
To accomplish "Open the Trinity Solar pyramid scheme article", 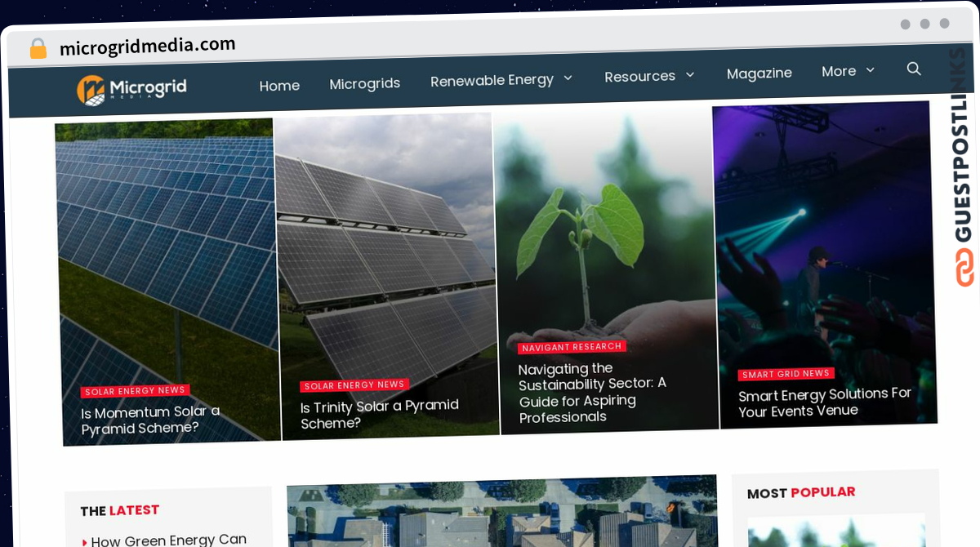I will pos(380,414).
